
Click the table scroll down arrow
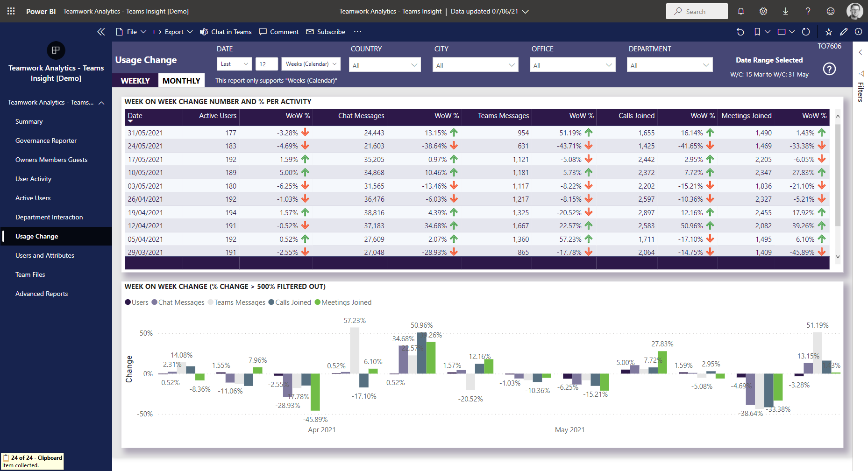(838, 257)
